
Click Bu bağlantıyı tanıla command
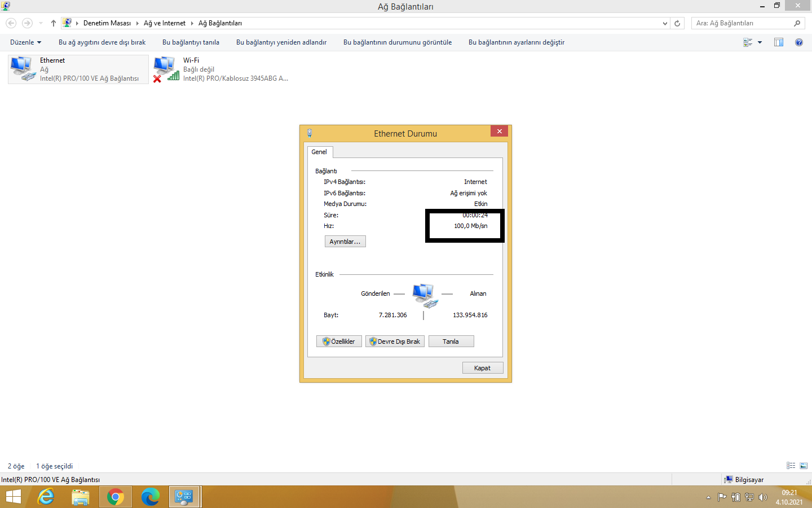pyautogui.click(x=191, y=42)
